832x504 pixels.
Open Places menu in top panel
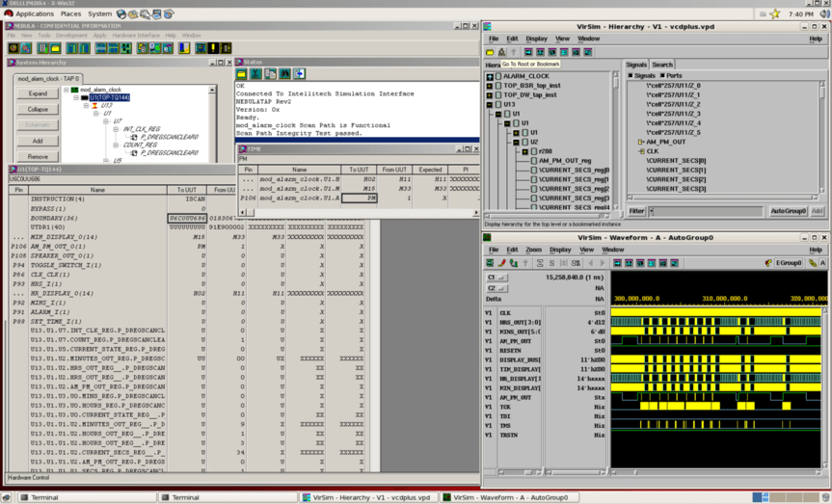[x=70, y=13]
